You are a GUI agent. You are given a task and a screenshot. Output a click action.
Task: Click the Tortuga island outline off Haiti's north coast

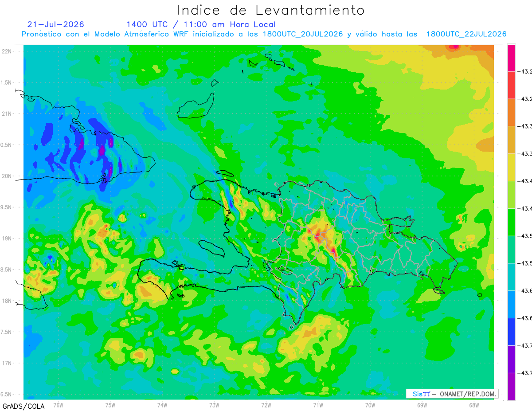click(x=225, y=173)
